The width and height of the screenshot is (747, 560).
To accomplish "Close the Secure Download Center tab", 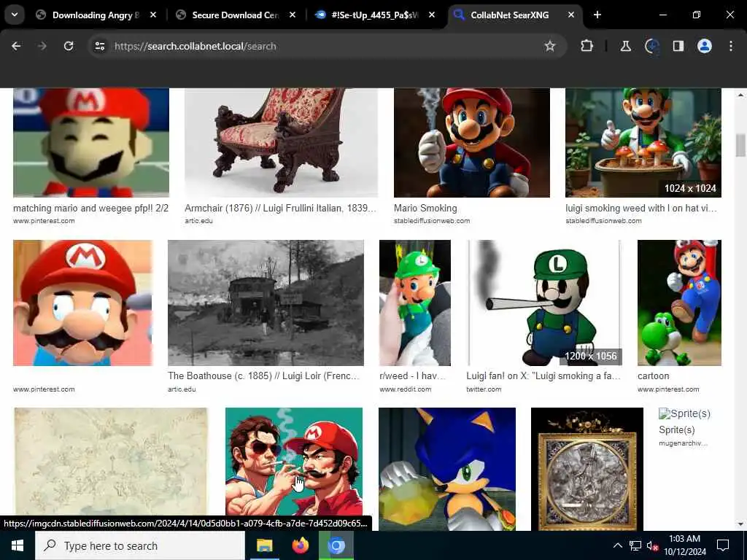I will tap(293, 15).
